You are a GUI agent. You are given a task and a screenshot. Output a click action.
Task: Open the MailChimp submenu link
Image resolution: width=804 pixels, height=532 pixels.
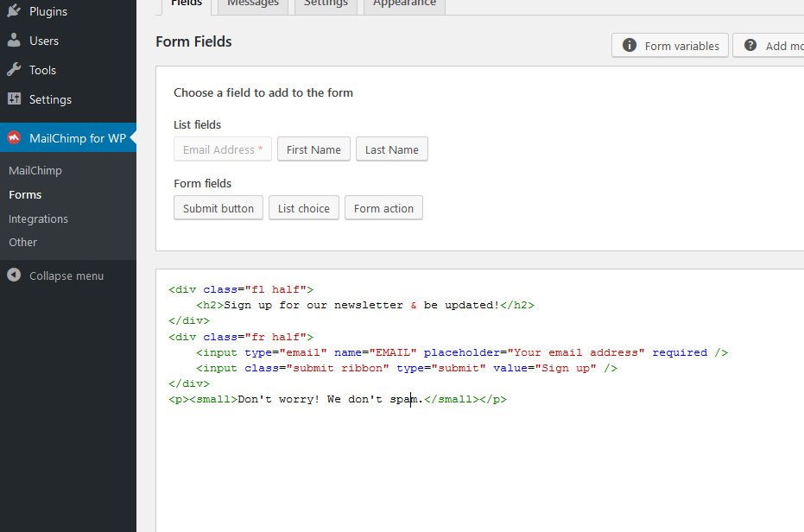click(35, 170)
